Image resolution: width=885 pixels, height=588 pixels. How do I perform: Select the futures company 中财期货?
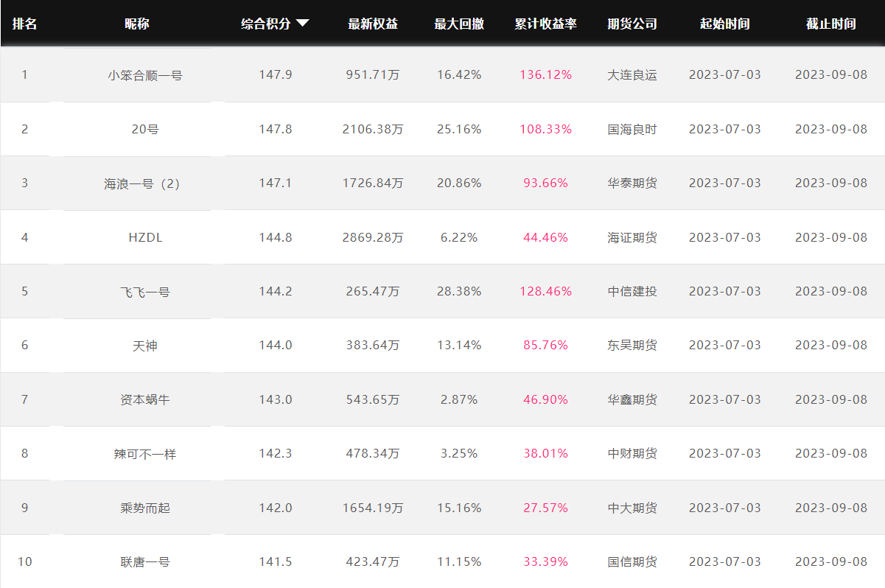tap(632, 454)
